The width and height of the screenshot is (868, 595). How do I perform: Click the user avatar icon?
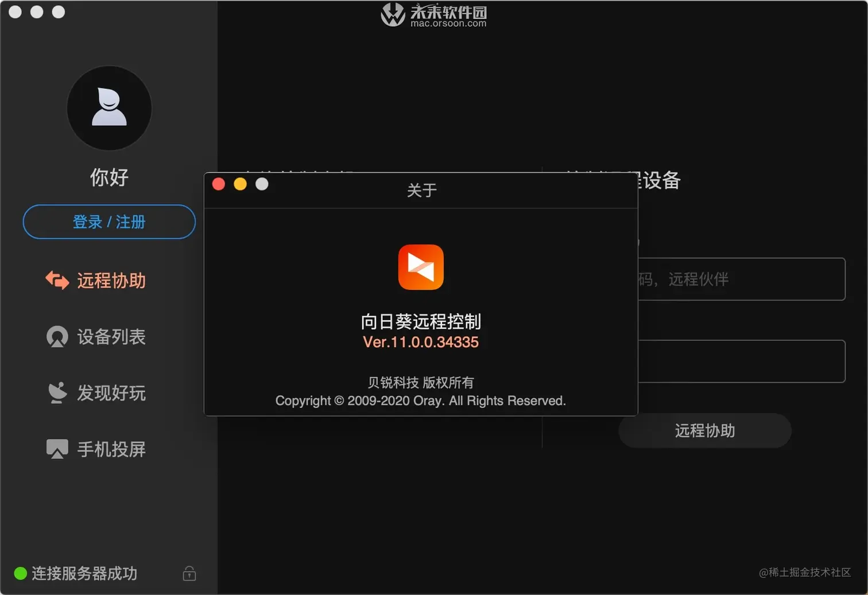(x=109, y=108)
